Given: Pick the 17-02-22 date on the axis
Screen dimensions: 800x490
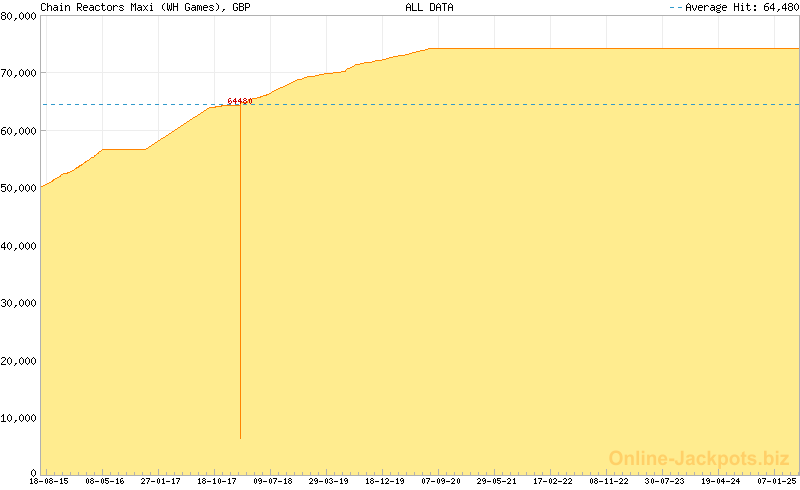Looking at the screenshot, I should pos(553,481).
